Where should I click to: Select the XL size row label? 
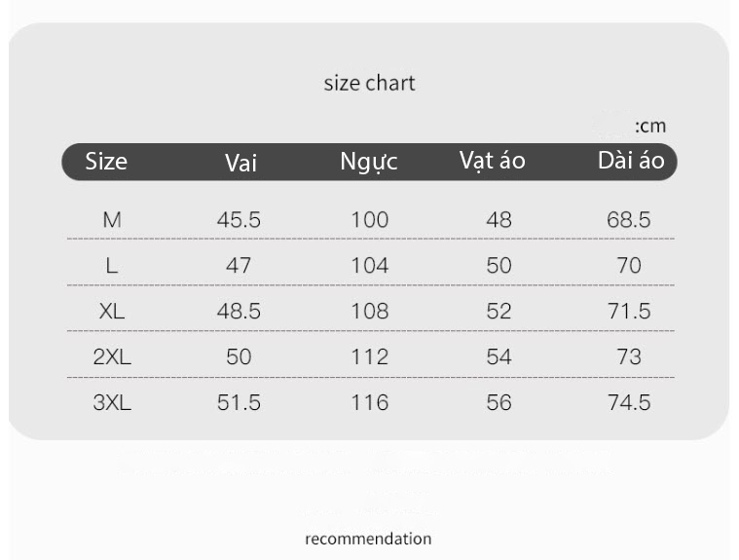pyautogui.click(x=112, y=312)
